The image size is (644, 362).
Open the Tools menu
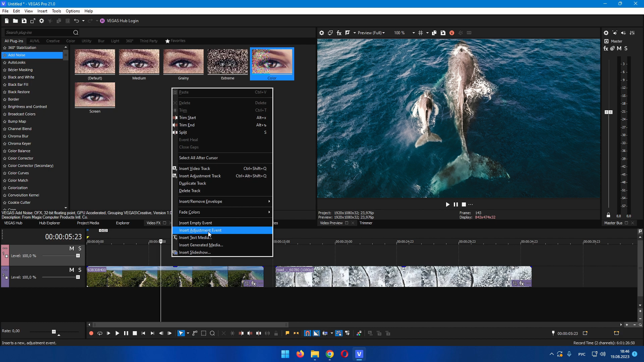tap(56, 11)
